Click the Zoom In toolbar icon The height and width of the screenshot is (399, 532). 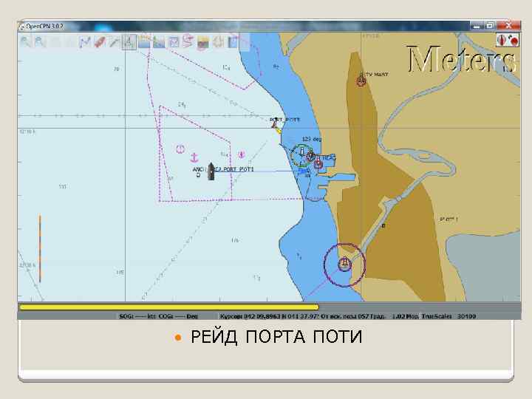pyautogui.click(x=25, y=42)
